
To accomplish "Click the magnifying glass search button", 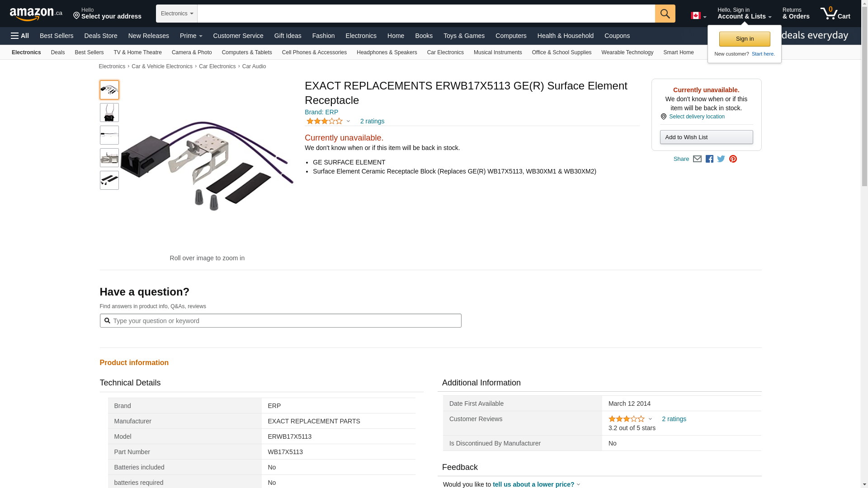I will pyautogui.click(x=665, y=14).
